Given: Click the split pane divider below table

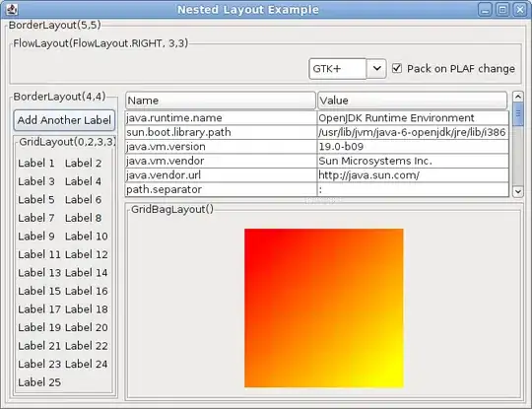Looking at the screenshot, I should [x=324, y=200].
